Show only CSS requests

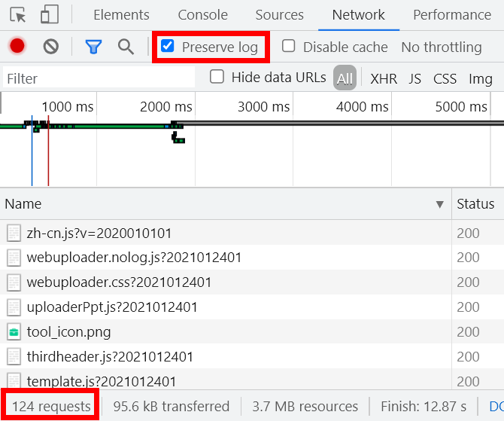click(445, 78)
